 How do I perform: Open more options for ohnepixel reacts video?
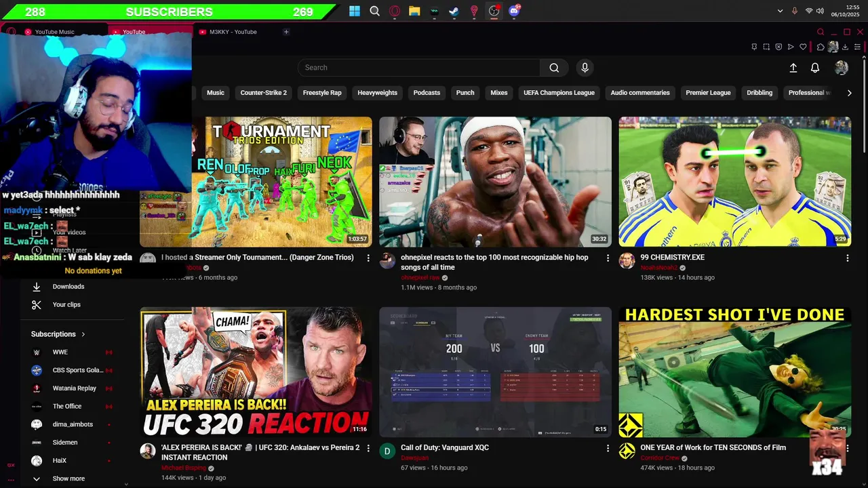(608, 258)
